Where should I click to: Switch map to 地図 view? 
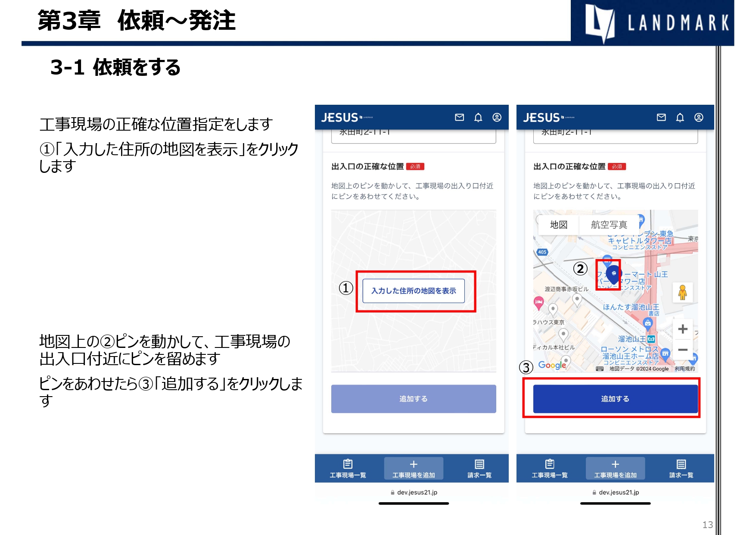tap(559, 225)
